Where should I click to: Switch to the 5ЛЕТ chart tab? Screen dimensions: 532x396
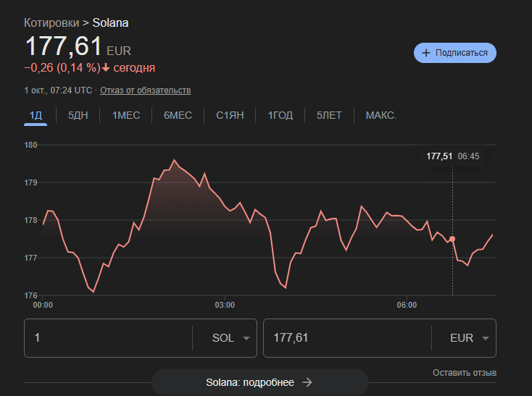click(329, 115)
